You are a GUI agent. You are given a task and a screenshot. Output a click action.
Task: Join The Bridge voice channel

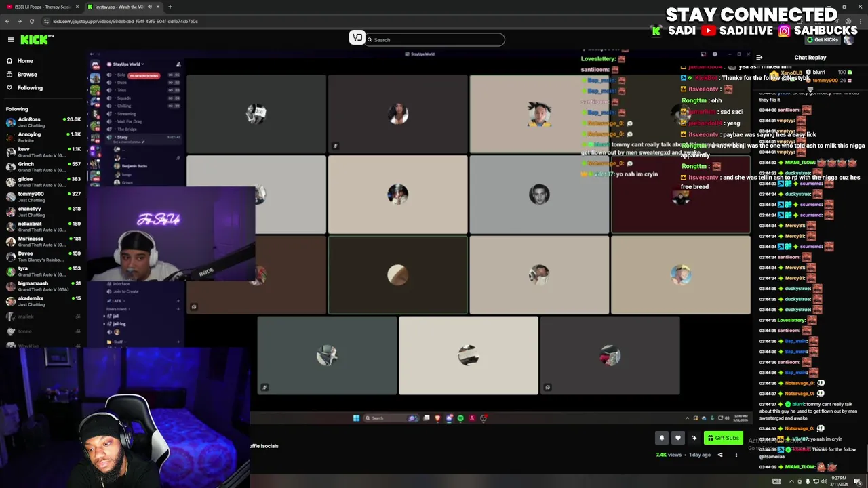click(x=127, y=129)
